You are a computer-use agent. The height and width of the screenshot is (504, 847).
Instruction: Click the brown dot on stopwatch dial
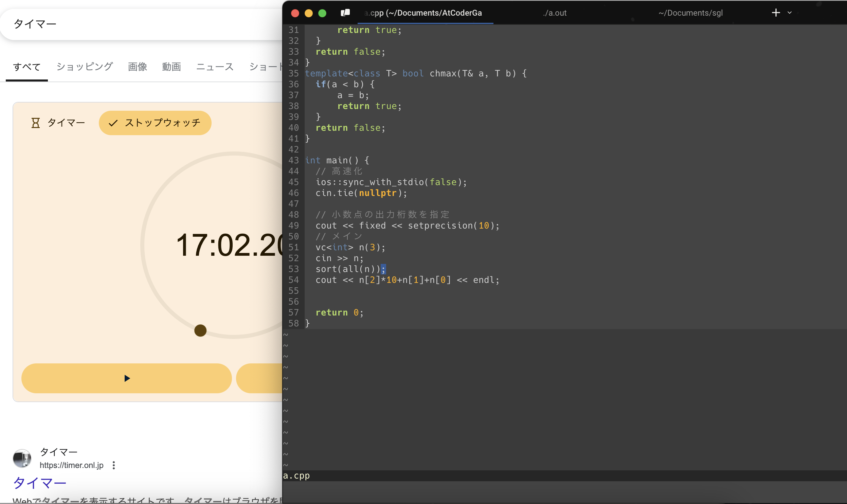(x=200, y=330)
